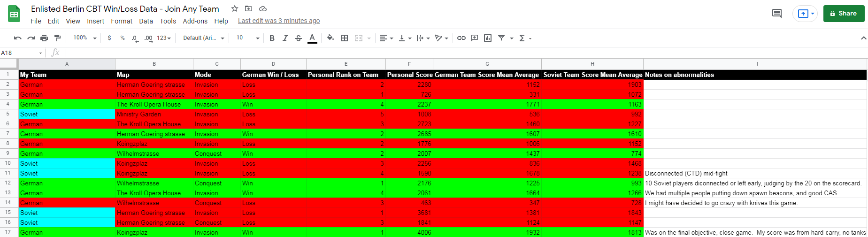
Task: Open the font size 10 dropdown
Action: 247,38
